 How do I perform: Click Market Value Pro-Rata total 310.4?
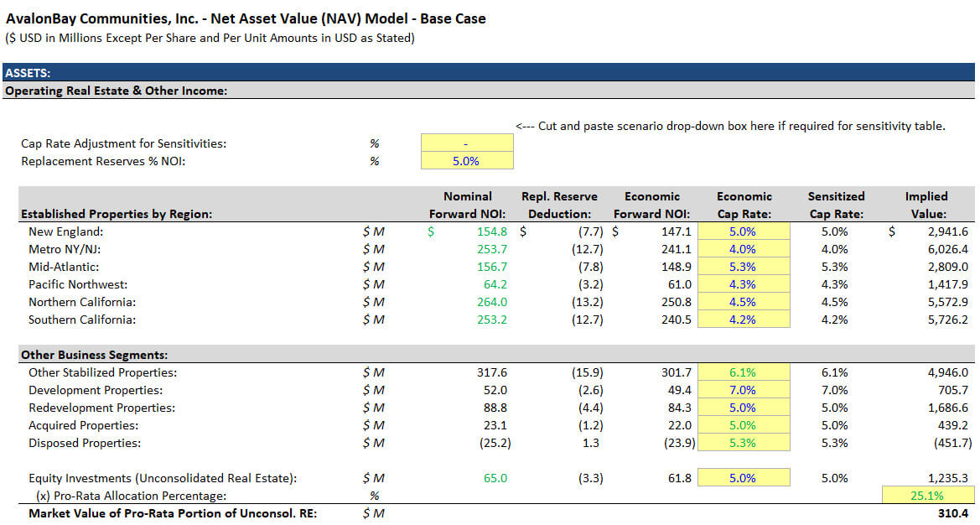pos(953,513)
